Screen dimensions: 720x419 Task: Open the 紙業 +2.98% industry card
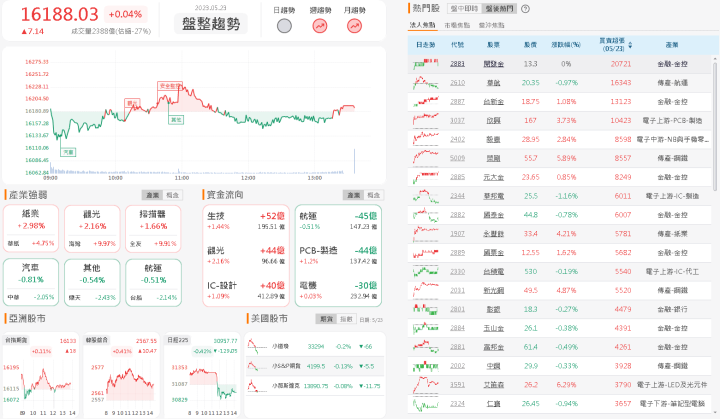click(31, 229)
